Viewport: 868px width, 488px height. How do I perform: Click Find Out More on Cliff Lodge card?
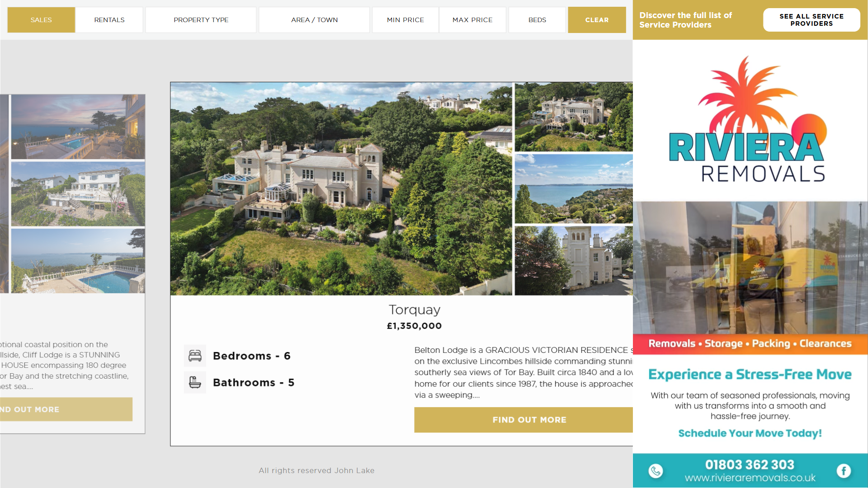tap(66, 409)
